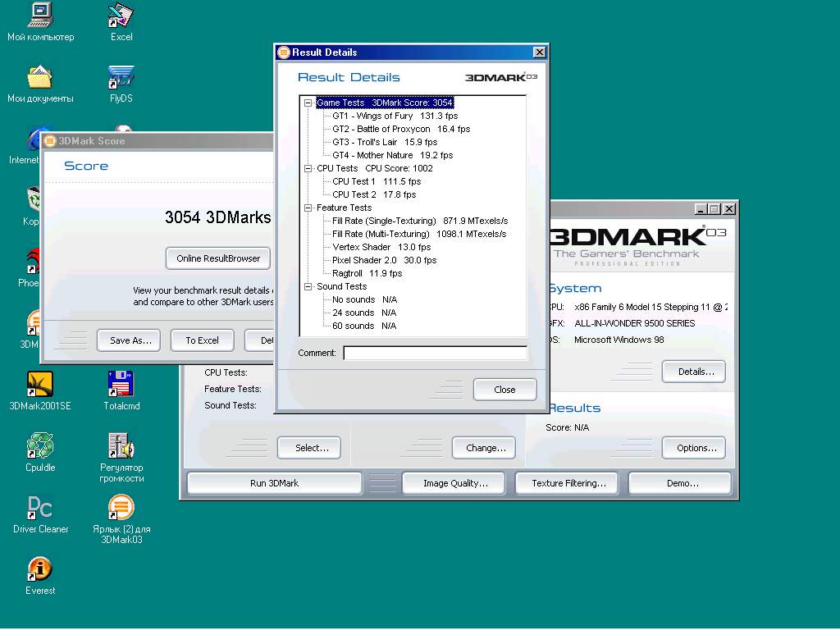Click the Result Details title bar icon
The image size is (840, 630).
pyautogui.click(x=284, y=52)
